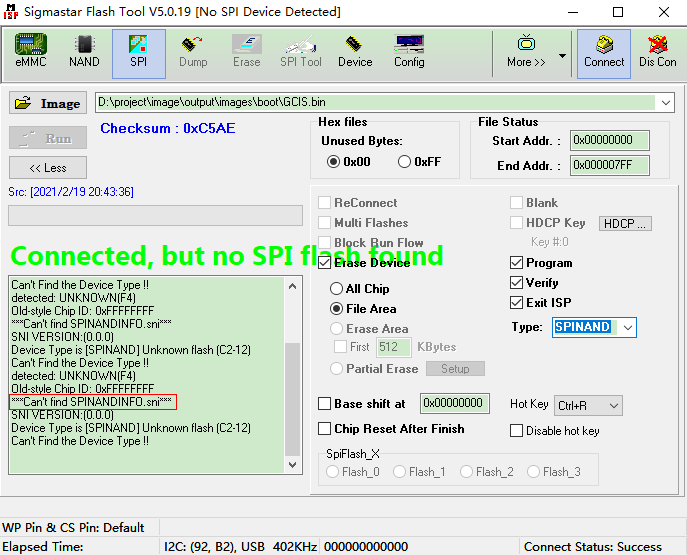Screen dimensions: 687x555
Task: Select the Flash_0 radio button
Action: click(x=333, y=472)
